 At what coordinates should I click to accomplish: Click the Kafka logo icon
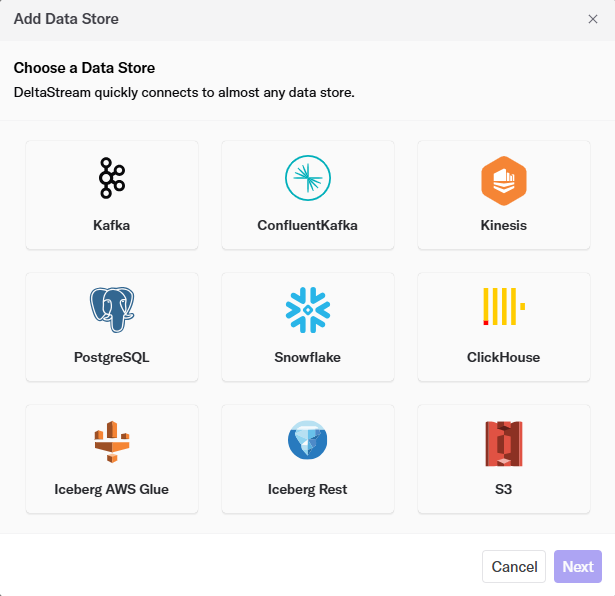point(112,178)
